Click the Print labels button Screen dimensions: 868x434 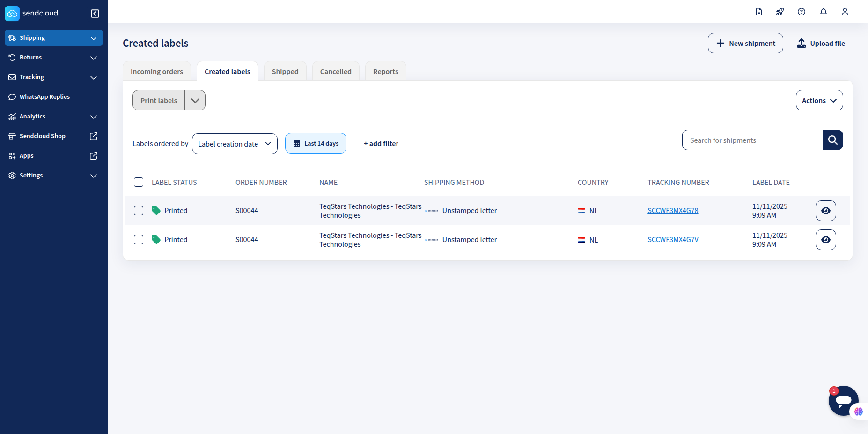(x=159, y=100)
